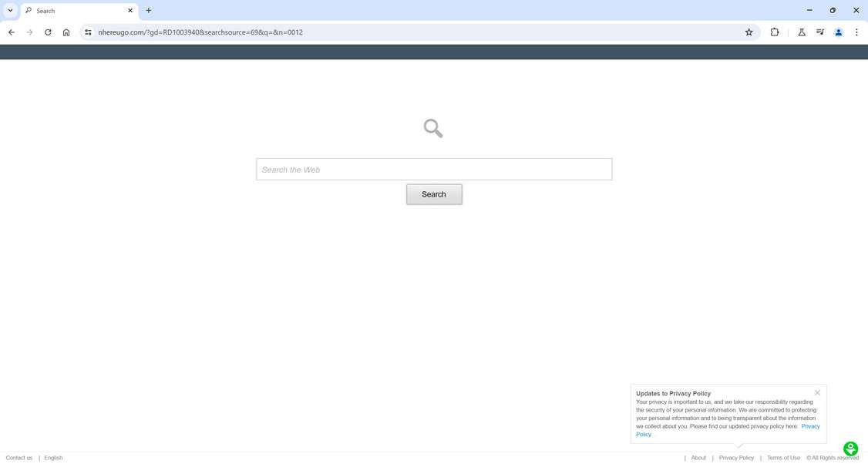Open the Extensions puzzle icon
868x464 pixels.
tap(775, 32)
